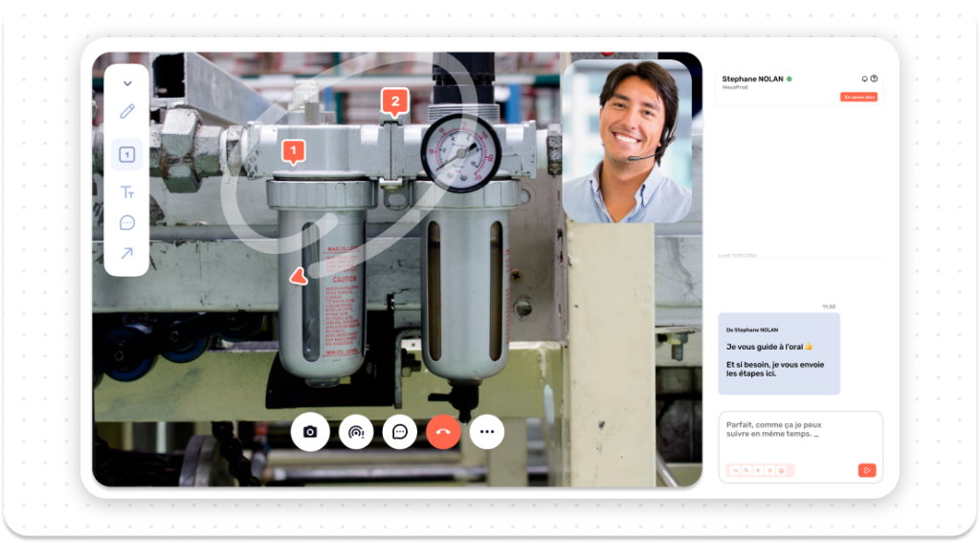Image resolution: width=980 pixels, height=543 pixels.
Task: Click into the chat message input field
Action: point(799,430)
